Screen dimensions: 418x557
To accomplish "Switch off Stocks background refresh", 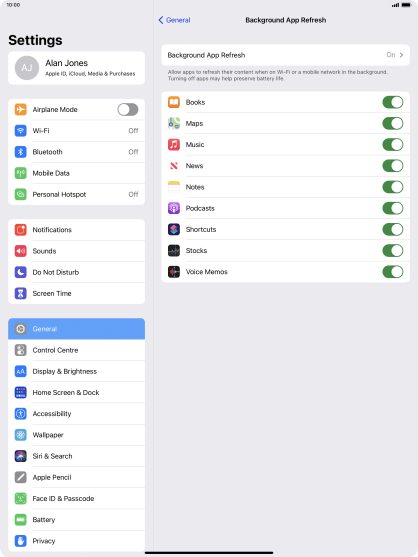I will [x=393, y=251].
